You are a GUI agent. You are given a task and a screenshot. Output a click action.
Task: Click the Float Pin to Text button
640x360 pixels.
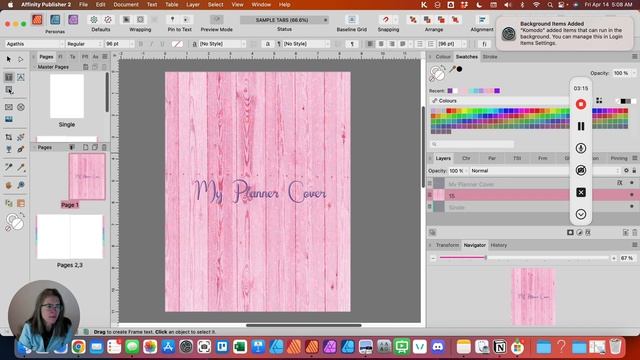173,20
